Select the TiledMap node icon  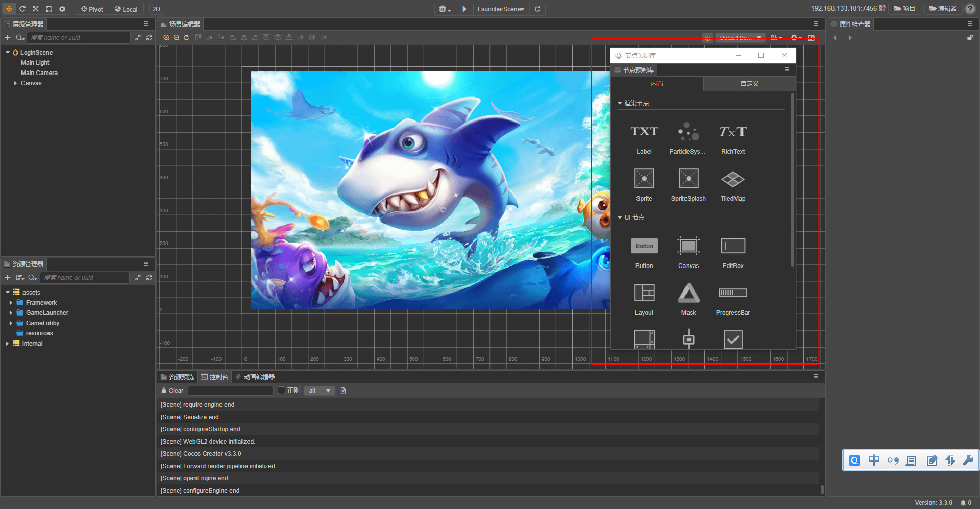pyautogui.click(x=732, y=179)
